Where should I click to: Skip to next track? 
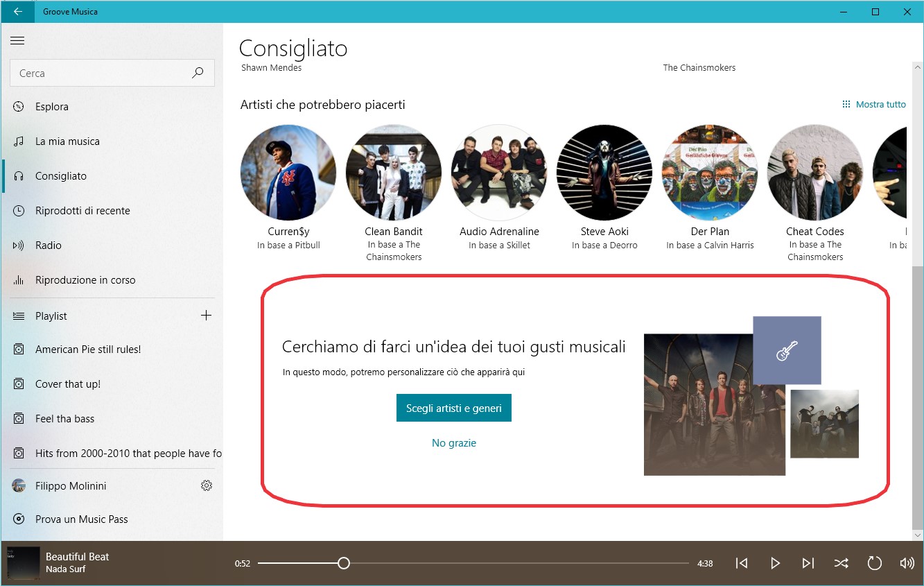click(808, 563)
